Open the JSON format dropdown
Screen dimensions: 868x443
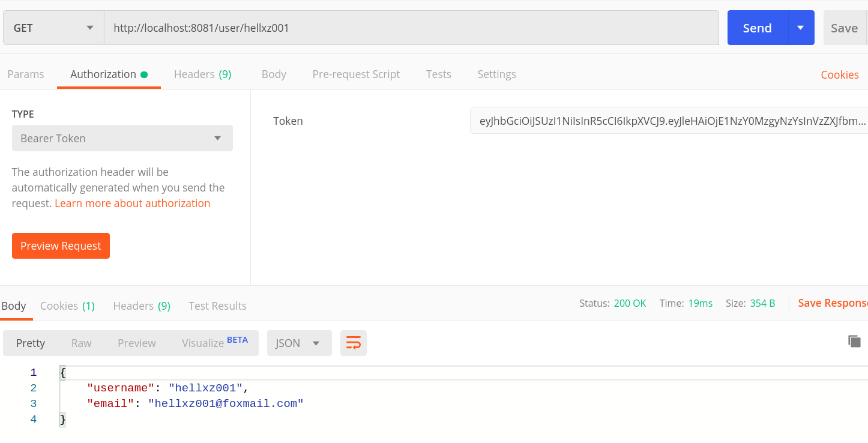299,343
